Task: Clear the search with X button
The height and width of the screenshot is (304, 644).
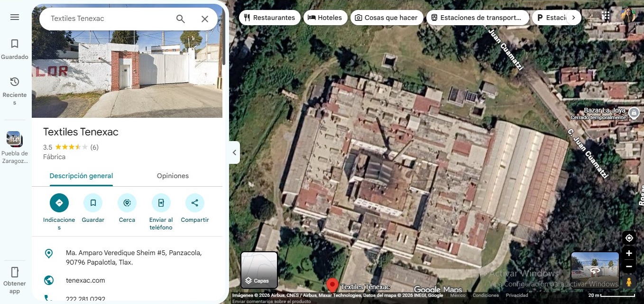Action: tap(205, 19)
